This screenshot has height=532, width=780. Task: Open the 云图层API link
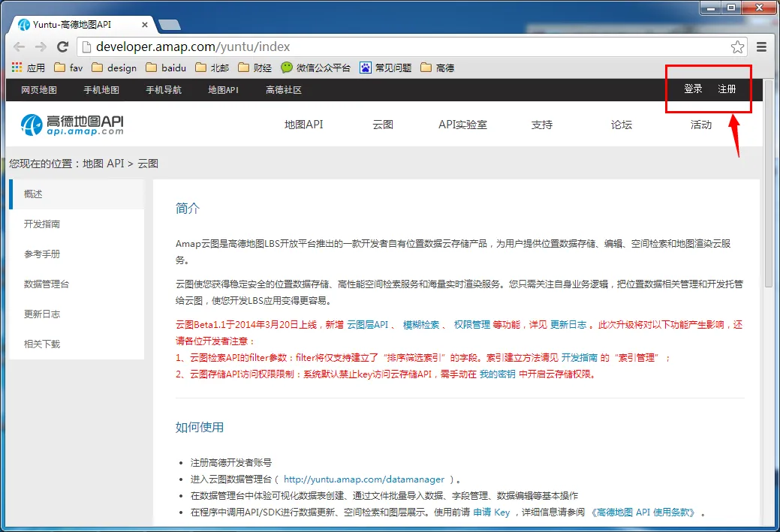(x=368, y=325)
